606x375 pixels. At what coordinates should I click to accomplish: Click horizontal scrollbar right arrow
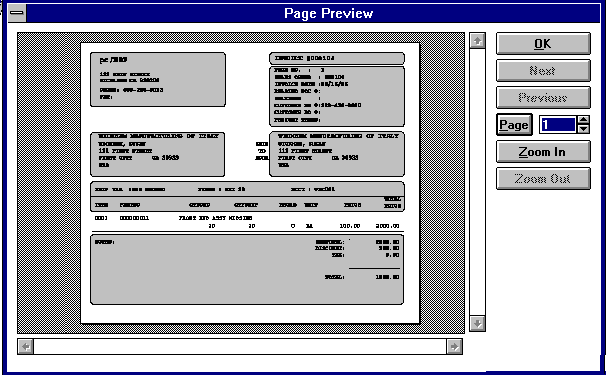coord(454,346)
